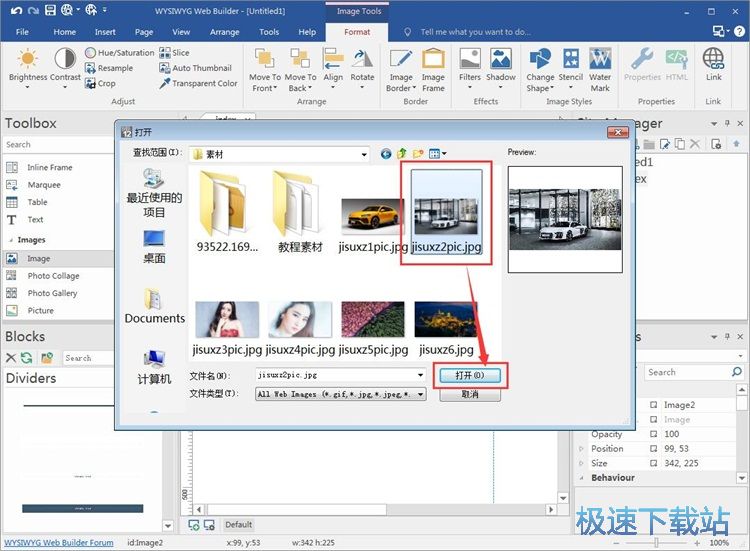The image size is (750, 551).
Task: Expand the 文件类型 file type dropdown
Action: 420,395
